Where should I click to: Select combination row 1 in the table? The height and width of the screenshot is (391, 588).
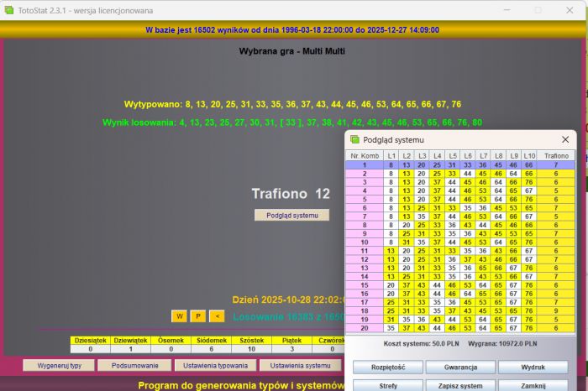460,164
